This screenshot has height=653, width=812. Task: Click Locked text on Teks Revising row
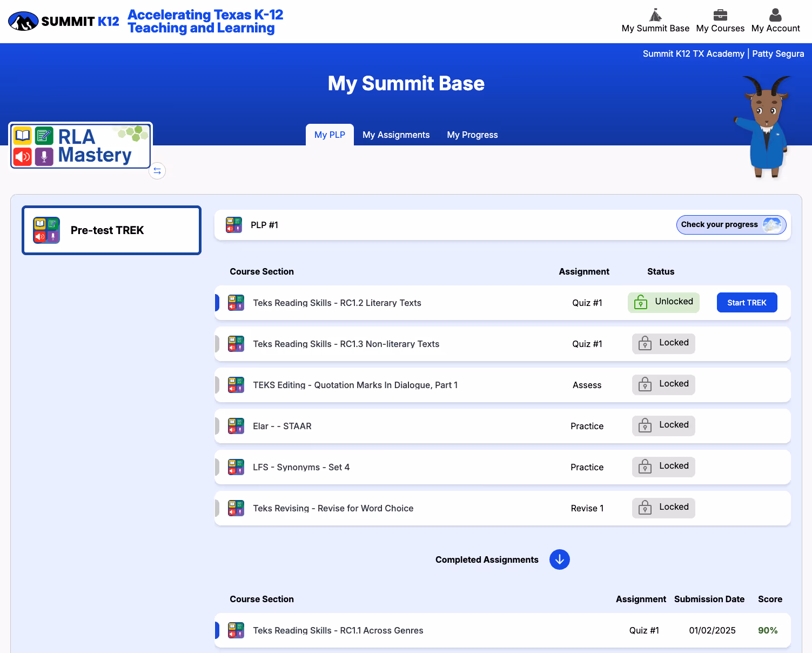pyautogui.click(x=674, y=507)
